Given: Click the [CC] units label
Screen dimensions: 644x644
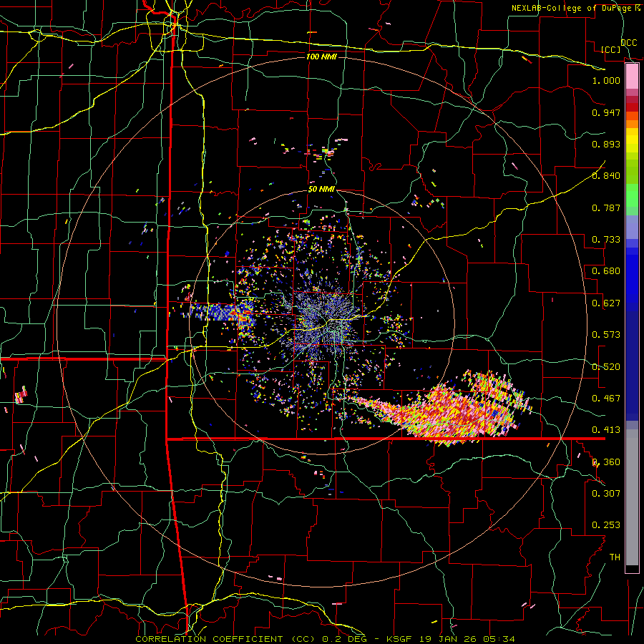Looking at the screenshot, I should pos(611,49).
